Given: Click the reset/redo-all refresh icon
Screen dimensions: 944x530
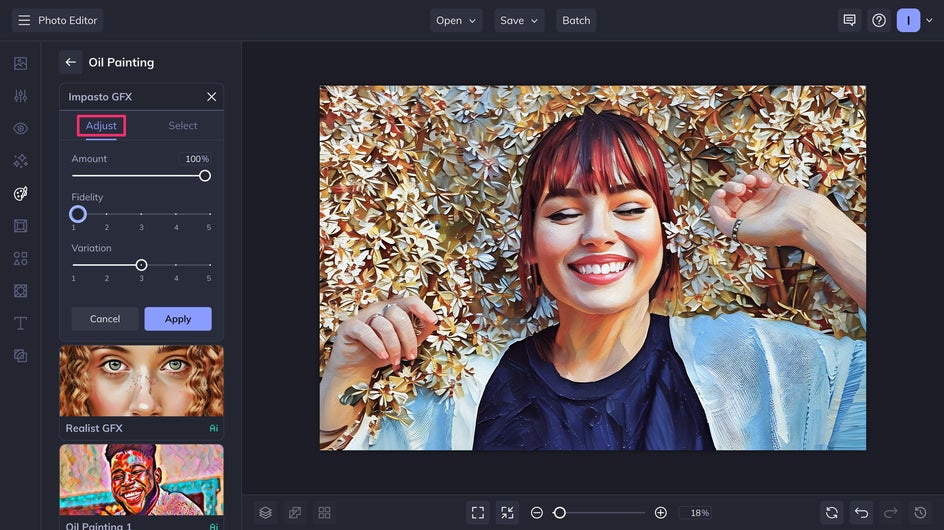Looking at the screenshot, I should [x=832, y=513].
